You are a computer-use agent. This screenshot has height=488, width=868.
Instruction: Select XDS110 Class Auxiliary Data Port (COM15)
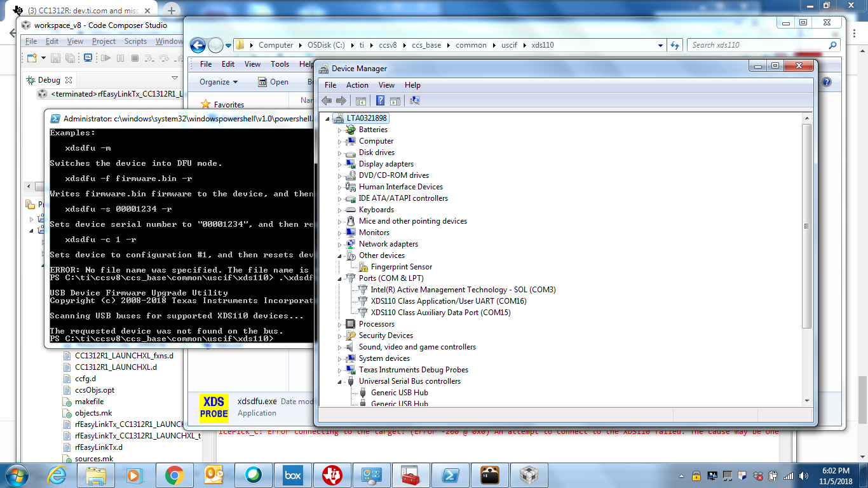pos(440,313)
